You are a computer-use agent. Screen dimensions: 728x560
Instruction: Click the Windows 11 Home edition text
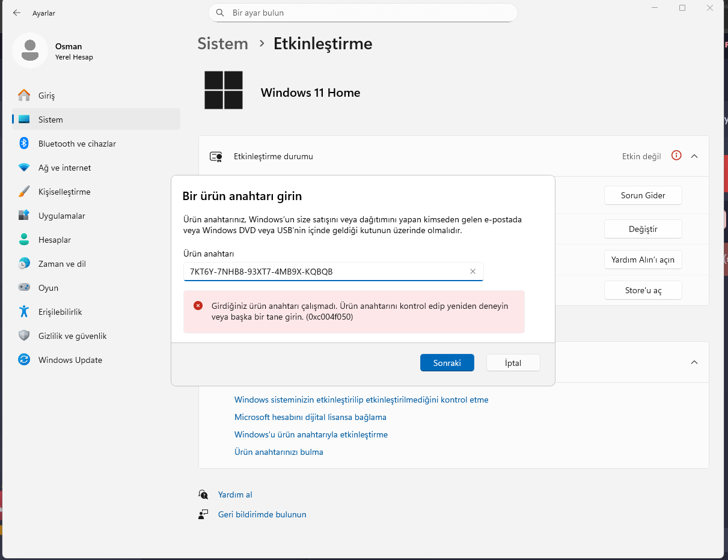[310, 93]
